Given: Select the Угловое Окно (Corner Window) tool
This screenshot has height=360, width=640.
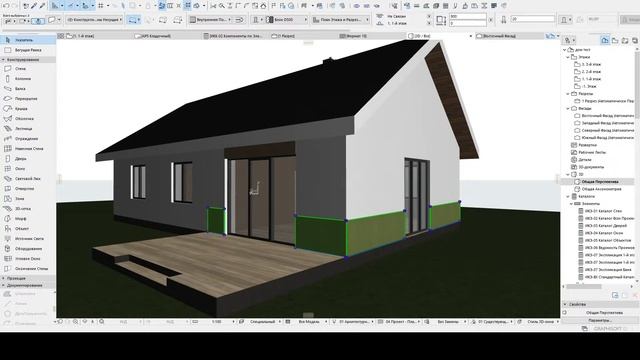Looking at the screenshot, I should coord(28,258).
